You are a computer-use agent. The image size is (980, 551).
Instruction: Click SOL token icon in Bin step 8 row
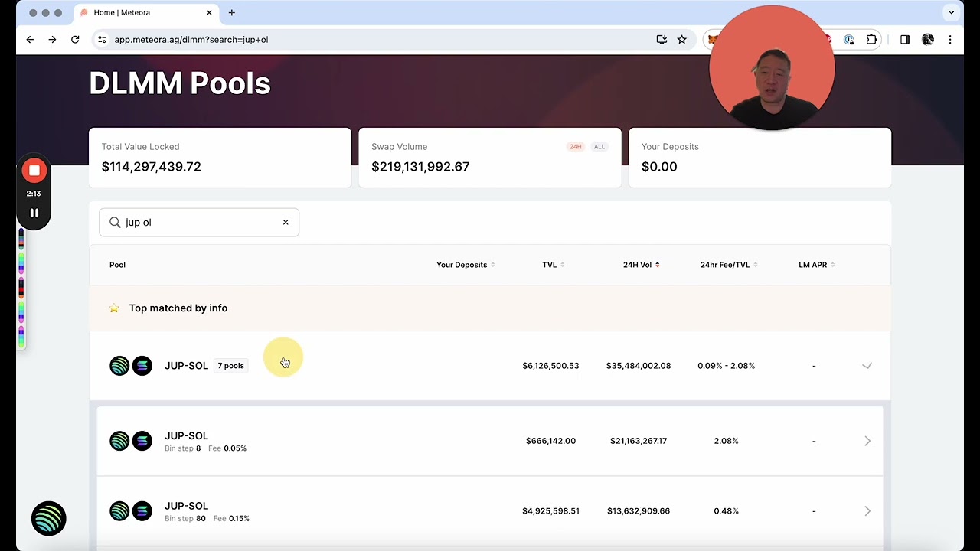(x=142, y=441)
